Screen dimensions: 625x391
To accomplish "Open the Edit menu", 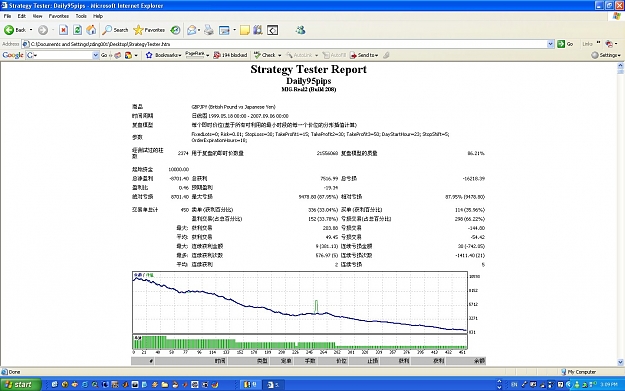I will pyautogui.click(x=22, y=16).
